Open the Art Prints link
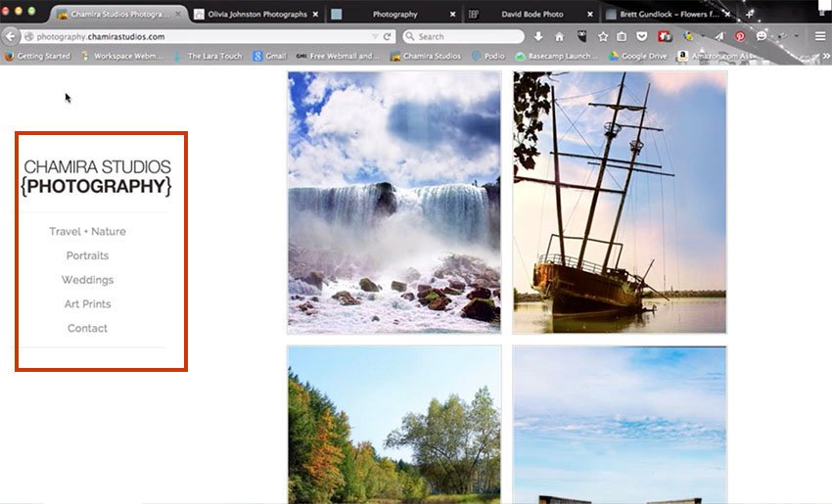Screen dimensions: 832x504 pyautogui.click(x=87, y=304)
